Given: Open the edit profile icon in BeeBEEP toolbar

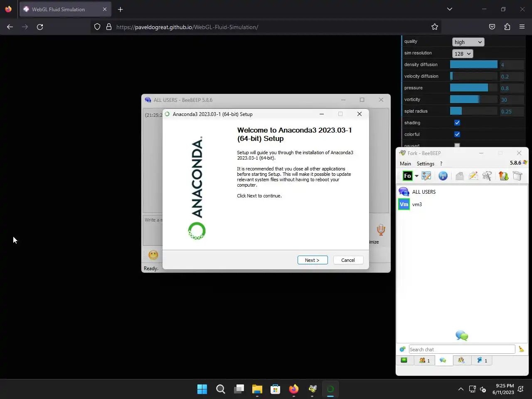Looking at the screenshot, I should pos(426,176).
